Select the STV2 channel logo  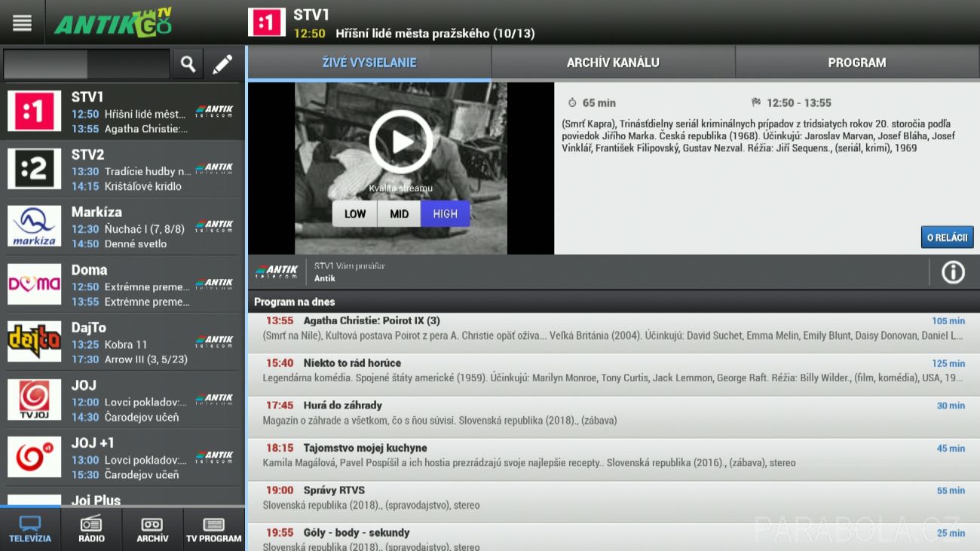coord(34,169)
